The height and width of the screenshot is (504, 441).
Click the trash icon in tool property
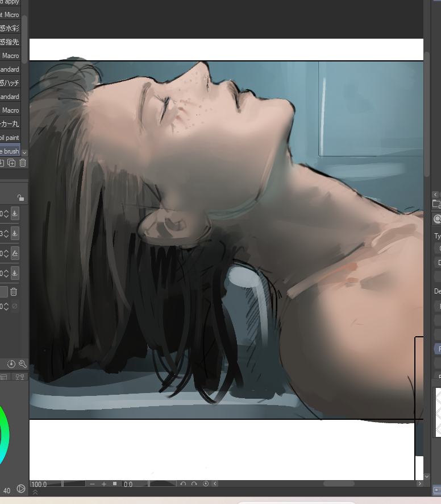pos(14,292)
